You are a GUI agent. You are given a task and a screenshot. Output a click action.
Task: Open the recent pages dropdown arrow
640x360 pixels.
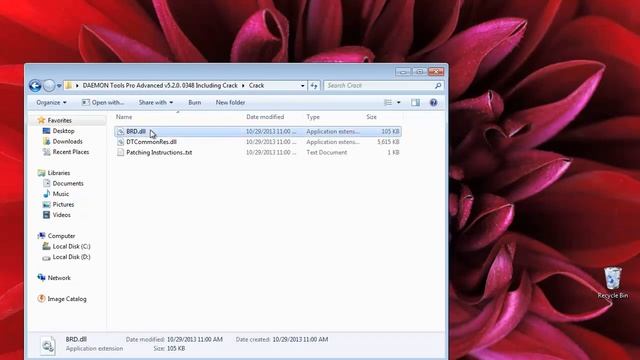pyautogui.click(x=59, y=86)
